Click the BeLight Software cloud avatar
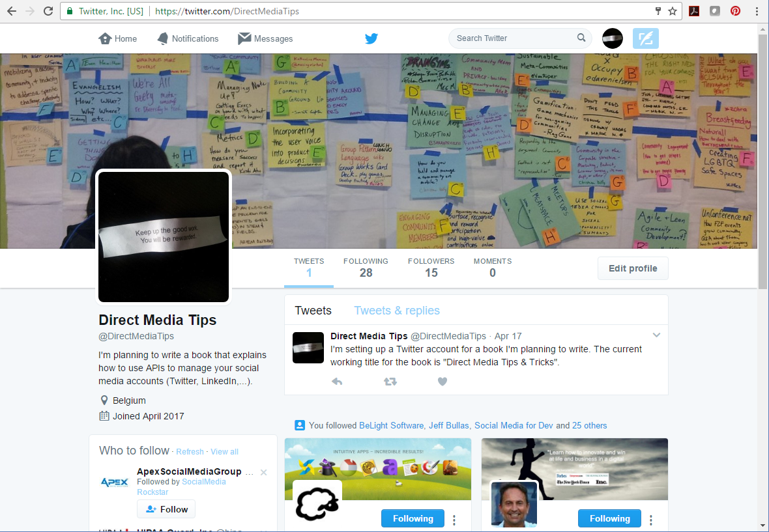The width and height of the screenshot is (769, 532). point(317,504)
